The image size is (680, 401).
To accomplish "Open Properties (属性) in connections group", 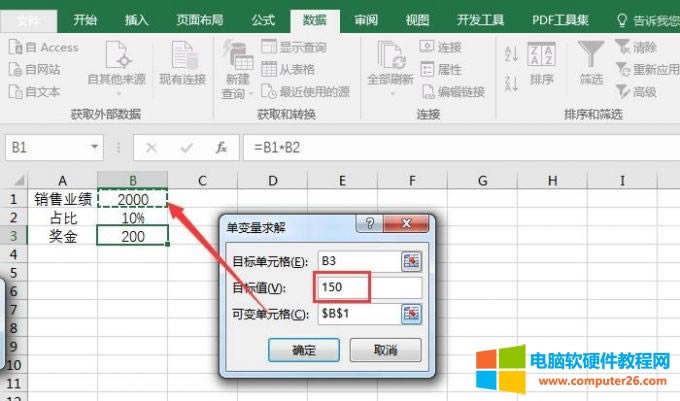I will click(x=441, y=69).
